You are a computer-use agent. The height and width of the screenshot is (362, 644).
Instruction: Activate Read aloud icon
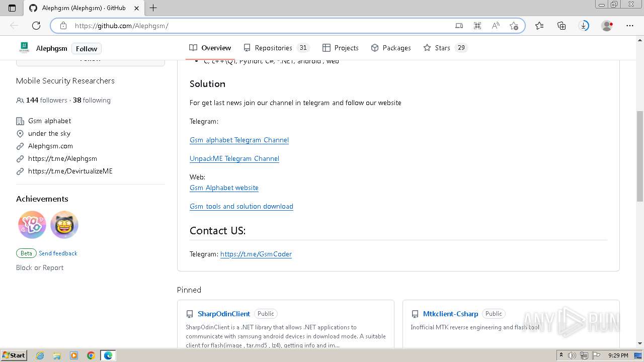[x=496, y=26]
